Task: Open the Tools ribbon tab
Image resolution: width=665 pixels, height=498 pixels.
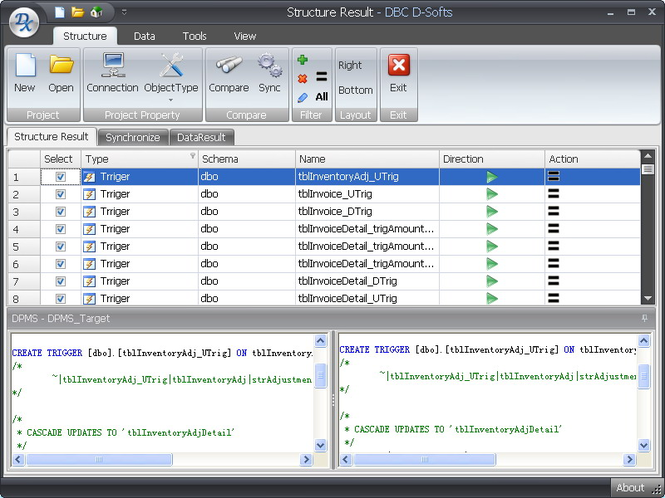Action: tap(194, 36)
